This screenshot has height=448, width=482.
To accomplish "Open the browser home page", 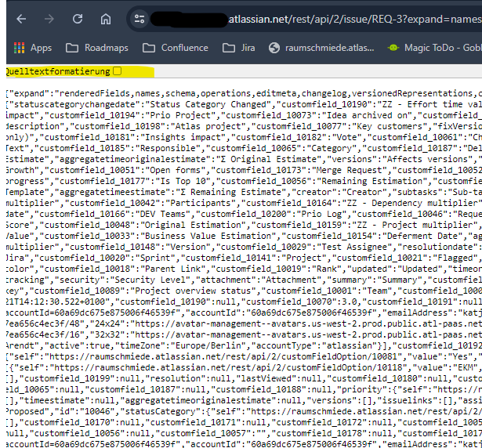I will pos(106,19).
